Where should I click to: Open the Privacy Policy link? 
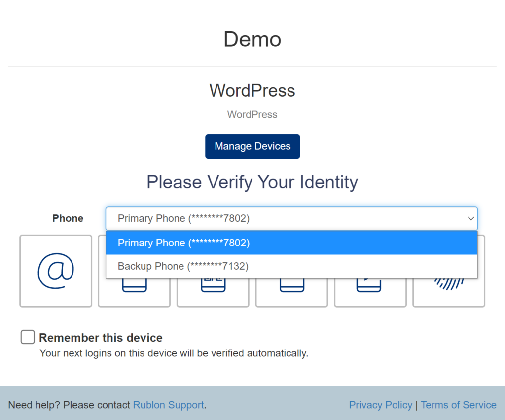pyautogui.click(x=380, y=405)
